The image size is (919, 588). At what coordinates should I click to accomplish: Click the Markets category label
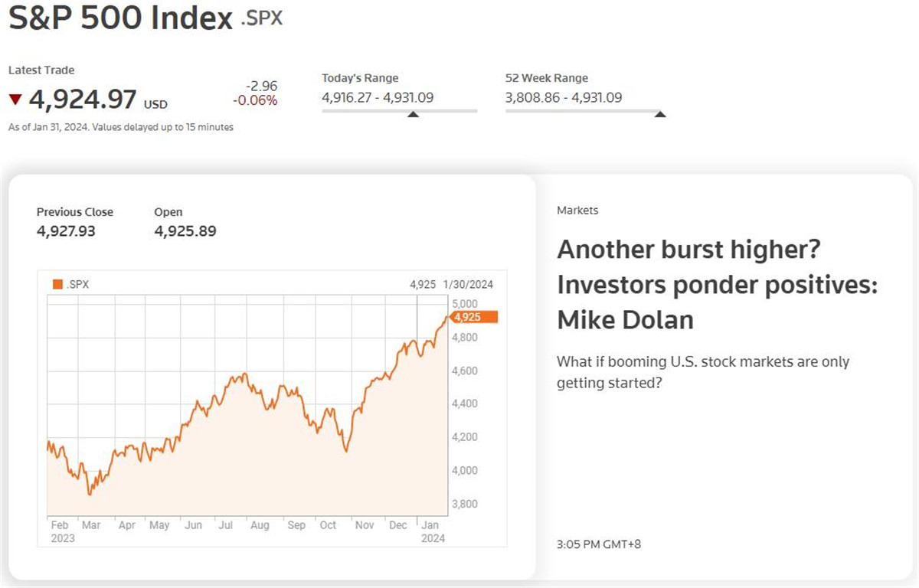click(577, 211)
